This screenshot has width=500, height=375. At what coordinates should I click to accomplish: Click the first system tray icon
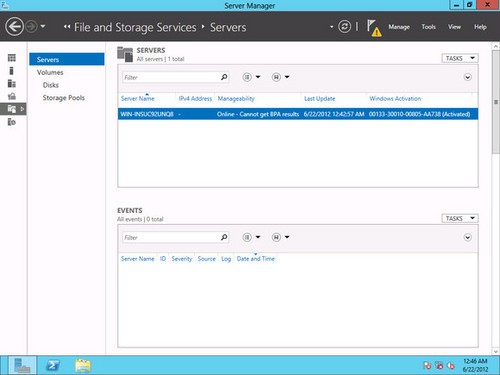coord(427,366)
